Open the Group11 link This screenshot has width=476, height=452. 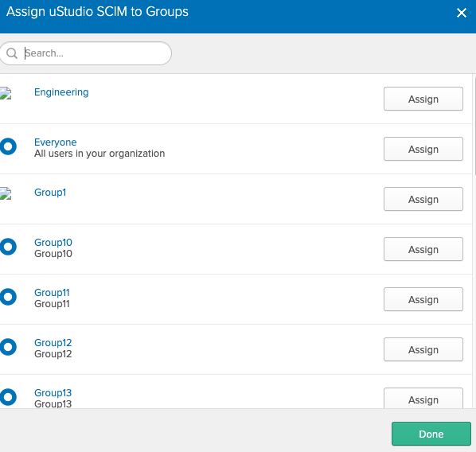(52, 292)
